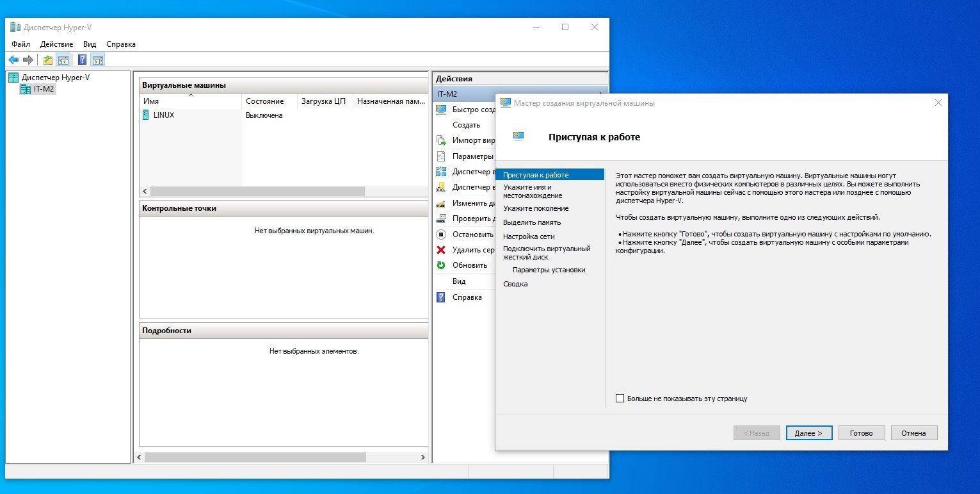Viewport: 980px width, 494px height.
Task: Sort by Загрузка ЦП column header
Action: coord(325,101)
